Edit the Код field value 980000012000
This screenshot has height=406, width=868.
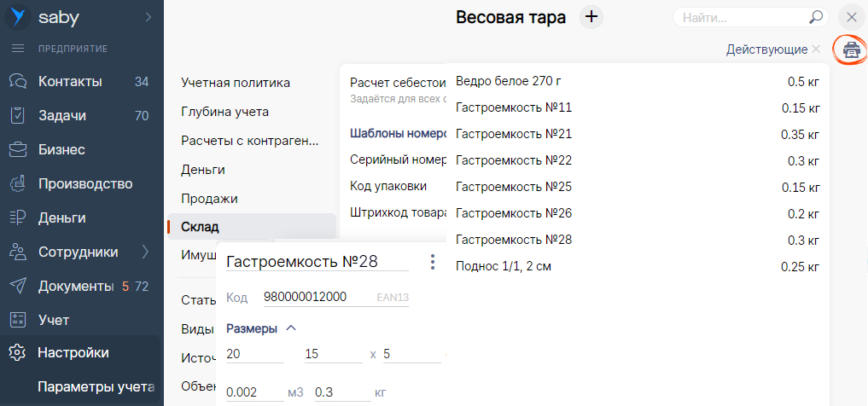click(x=305, y=297)
